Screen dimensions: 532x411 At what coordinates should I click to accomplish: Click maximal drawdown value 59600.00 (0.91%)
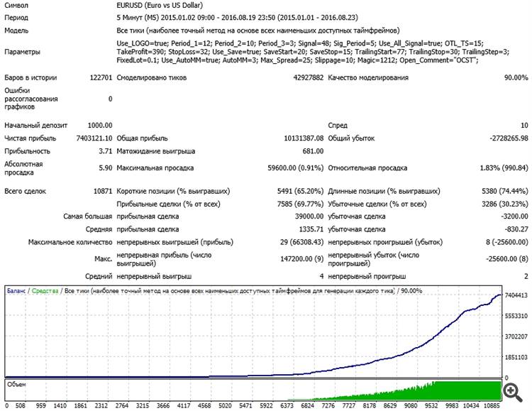click(296, 168)
